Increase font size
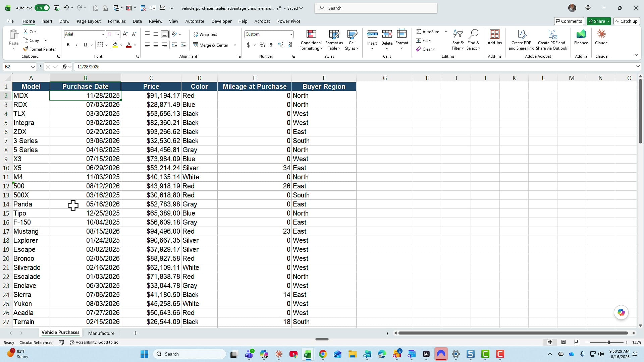644x362 pixels. (125, 34)
